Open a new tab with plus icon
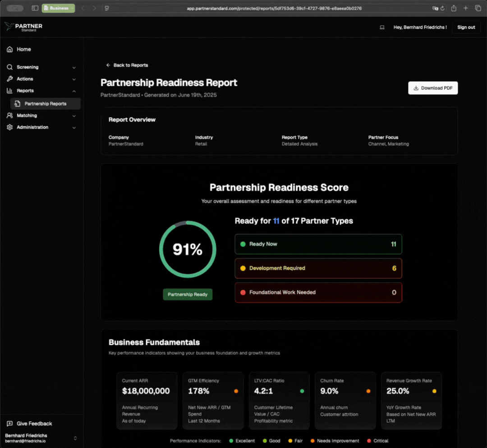Screen dimensions: 487x448 click(466, 8)
